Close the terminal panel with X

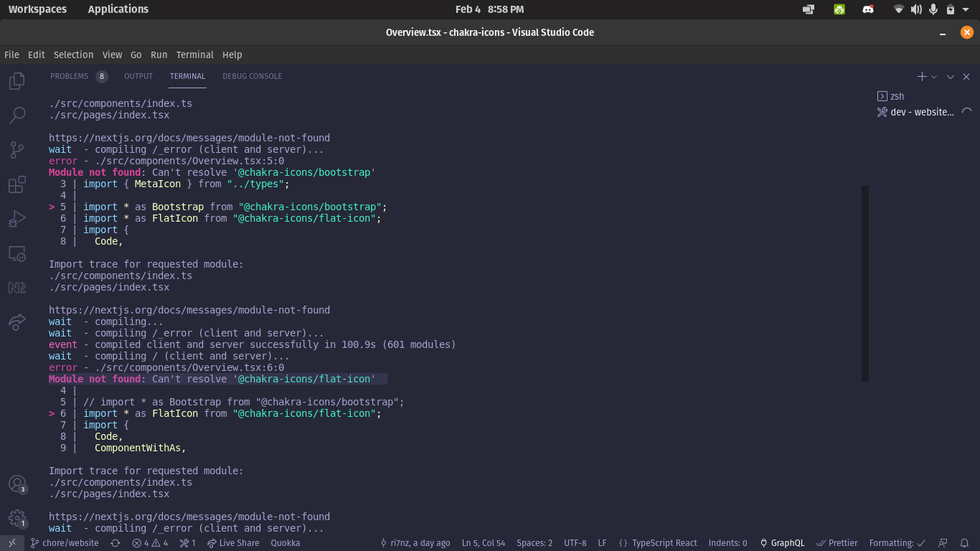coord(966,77)
